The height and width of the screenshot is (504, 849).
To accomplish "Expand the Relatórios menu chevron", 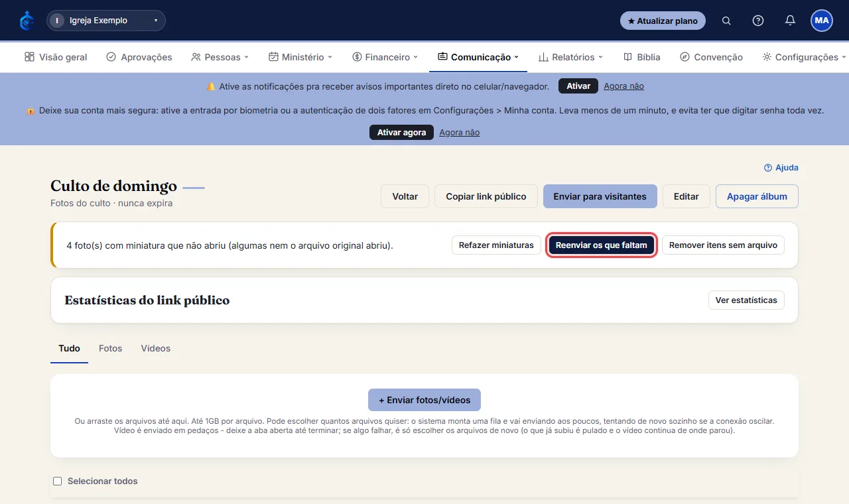I will 600,57.
